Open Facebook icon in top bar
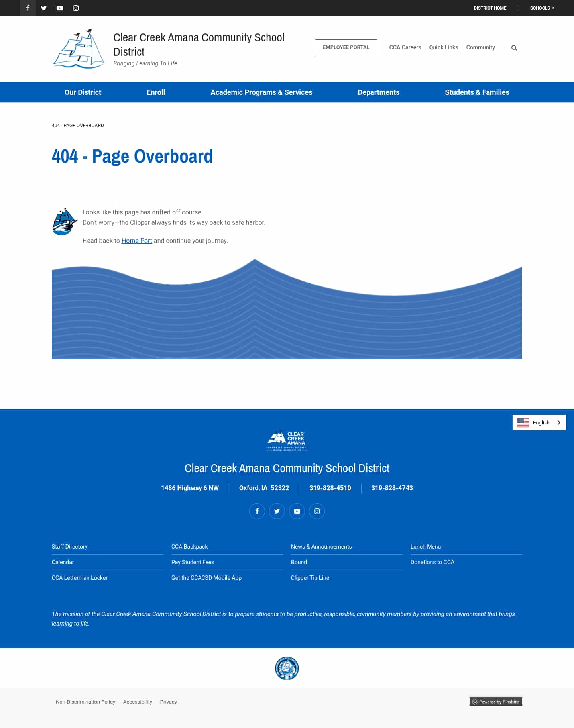Viewport: 574px width, 728px height. coord(28,8)
